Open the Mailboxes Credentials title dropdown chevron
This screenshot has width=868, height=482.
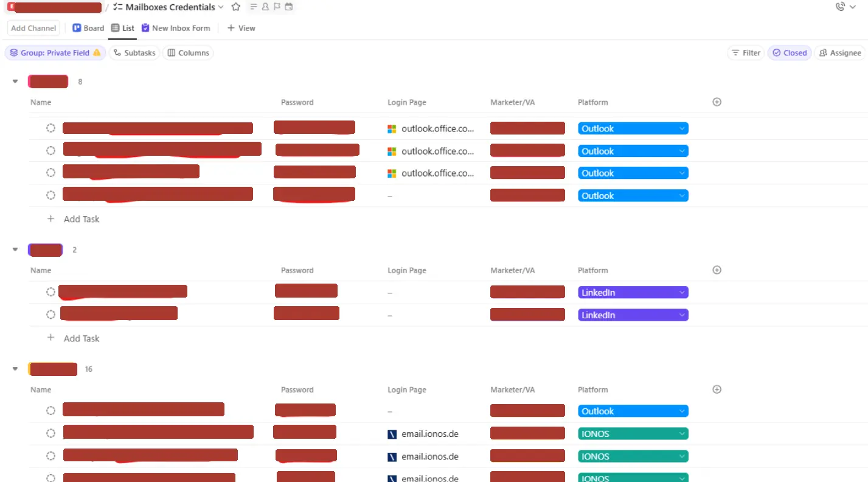(221, 7)
